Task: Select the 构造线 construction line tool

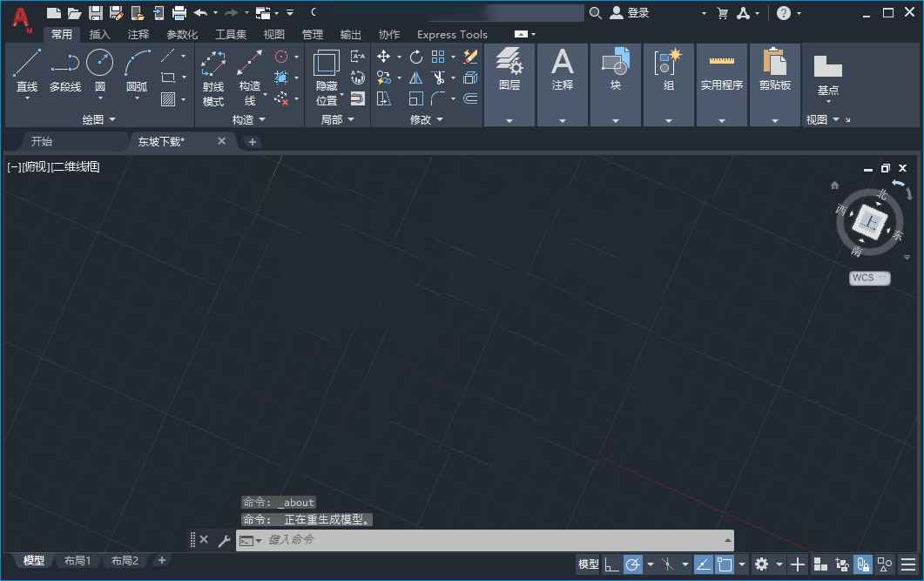Action: [250, 78]
